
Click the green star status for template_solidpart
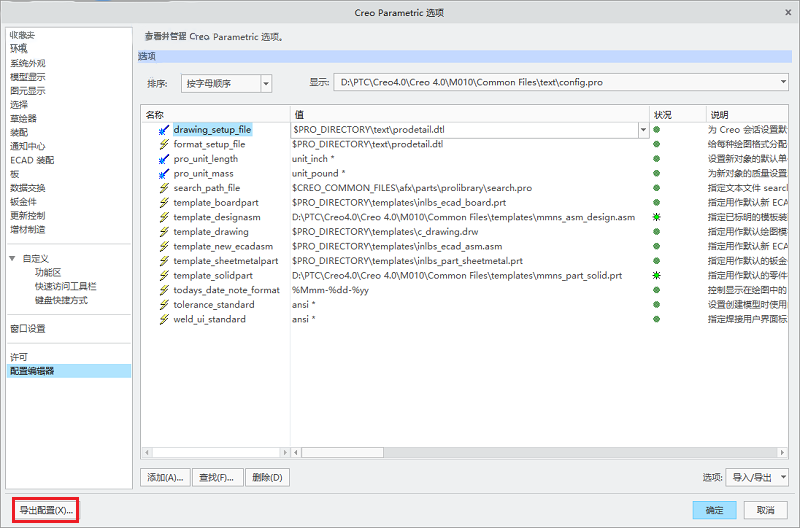[x=657, y=275]
